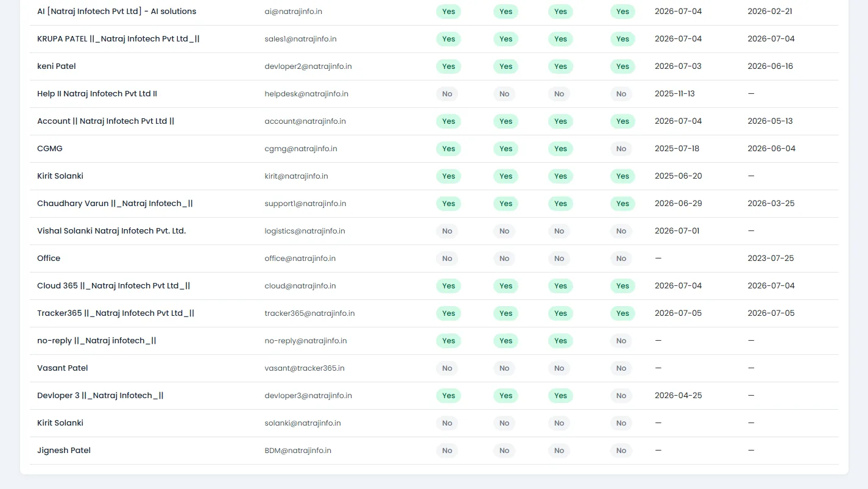
Task: Select the 'ai@natrajinfo.in' email cell
Action: tap(294, 12)
